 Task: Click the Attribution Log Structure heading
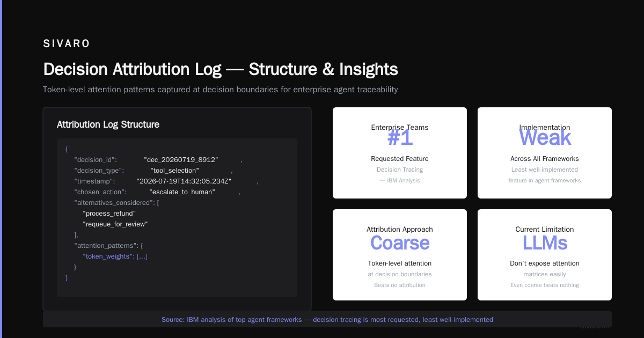point(108,124)
